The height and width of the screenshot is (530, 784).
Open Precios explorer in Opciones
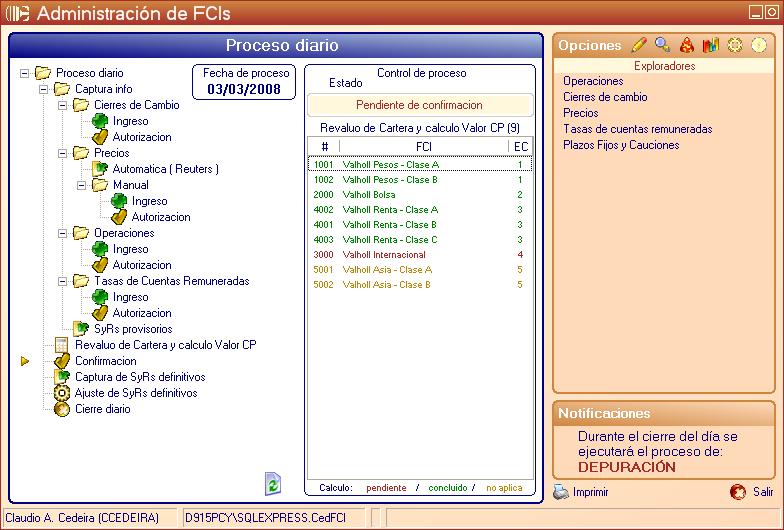(x=580, y=113)
